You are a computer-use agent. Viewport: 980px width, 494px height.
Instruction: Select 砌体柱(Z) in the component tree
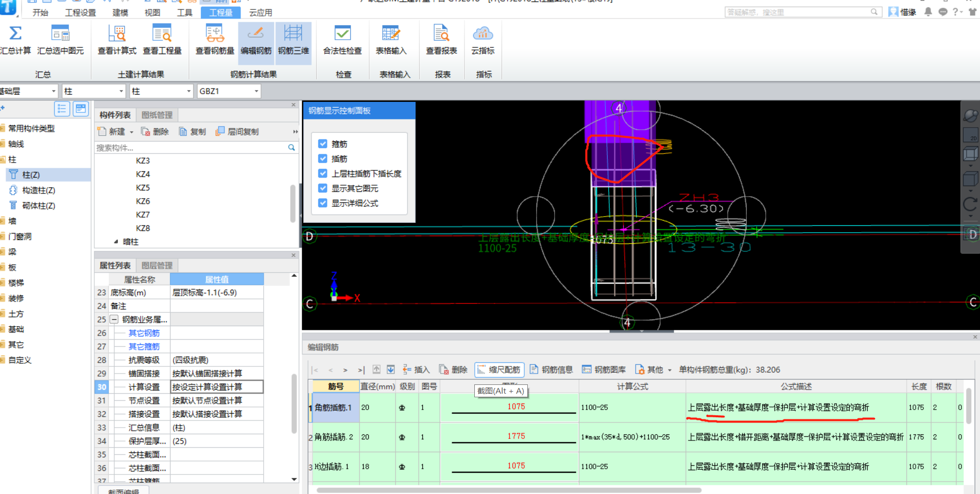[x=39, y=206]
